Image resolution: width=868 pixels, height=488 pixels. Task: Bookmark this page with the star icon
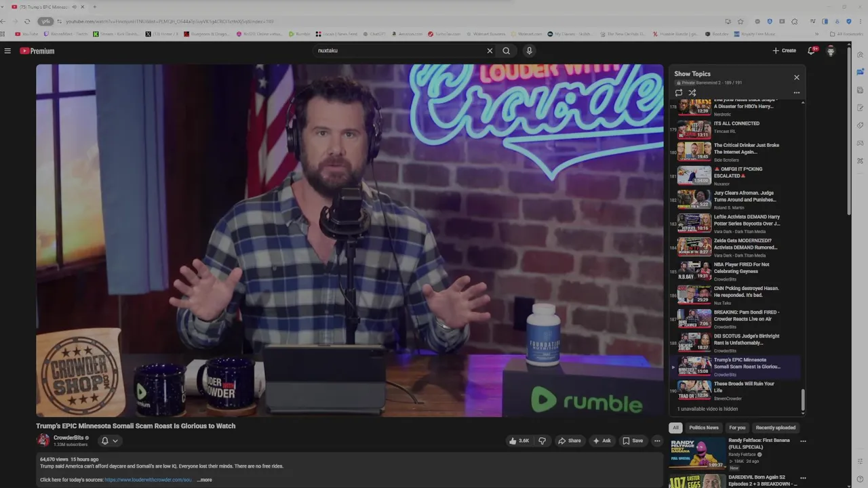click(x=741, y=22)
